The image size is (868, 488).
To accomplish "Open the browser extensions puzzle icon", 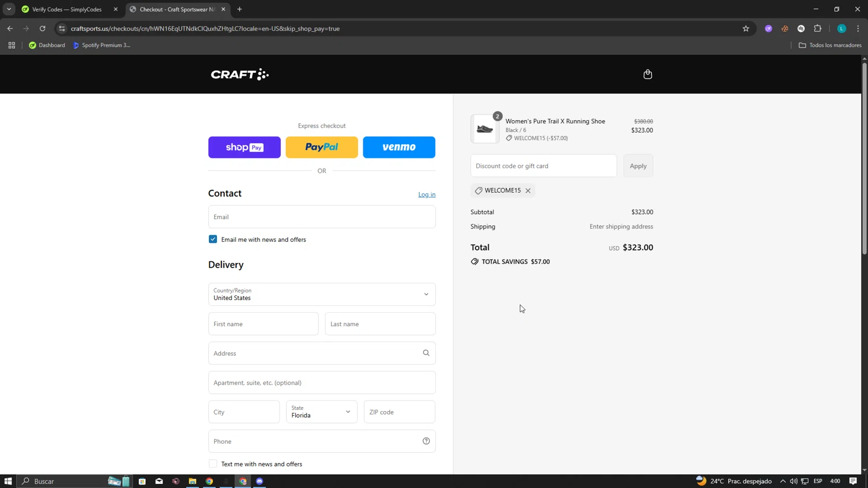I will pos(818,28).
